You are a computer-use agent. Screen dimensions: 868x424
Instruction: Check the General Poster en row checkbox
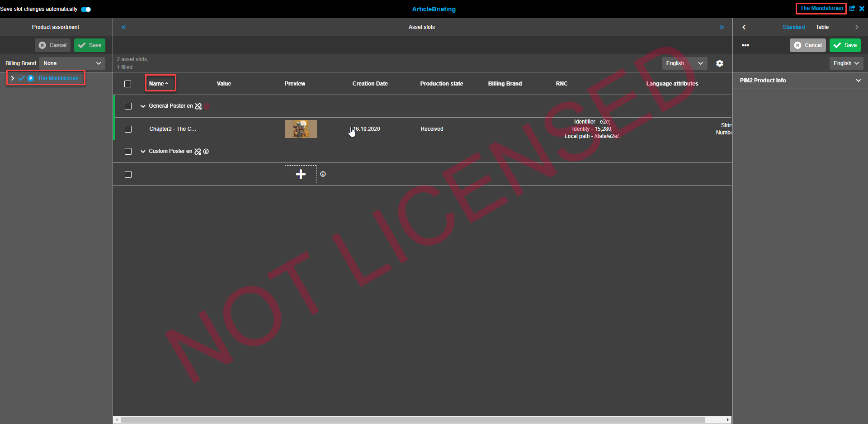[128, 106]
